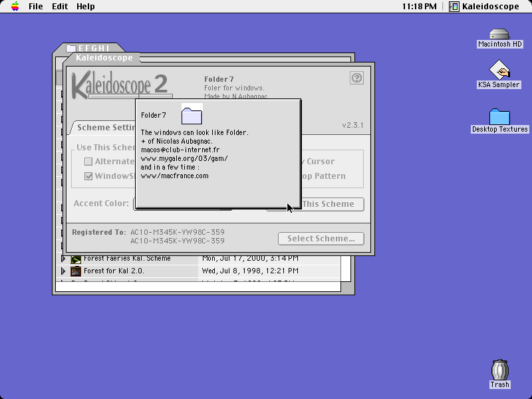Toggle the Alternate checkbox
Viewport: 532px width, 399px height.
(88, 162)
